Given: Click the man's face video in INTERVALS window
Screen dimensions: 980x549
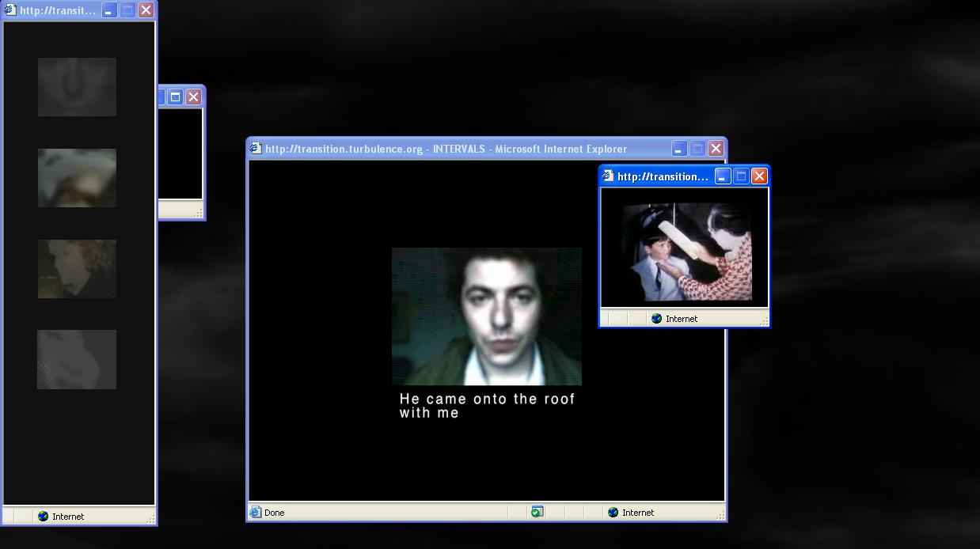Looking at the screenshot, I should pyautogui.click(x=487, y=316).
